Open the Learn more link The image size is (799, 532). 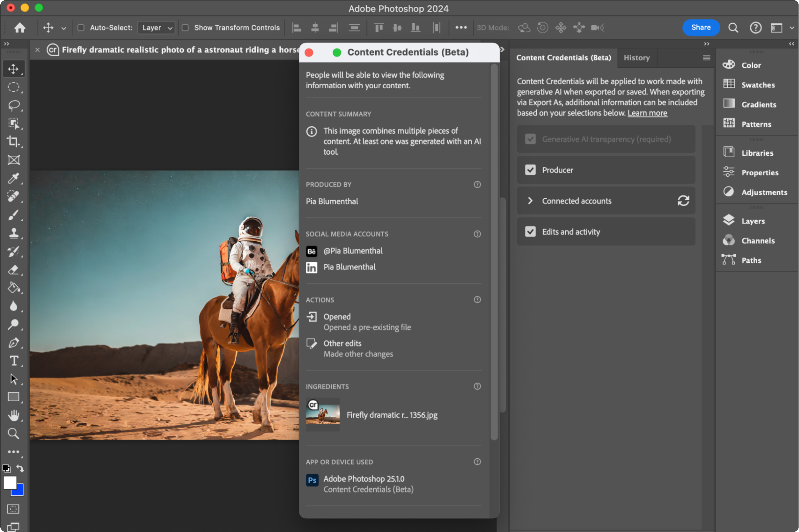pos(647,113)
